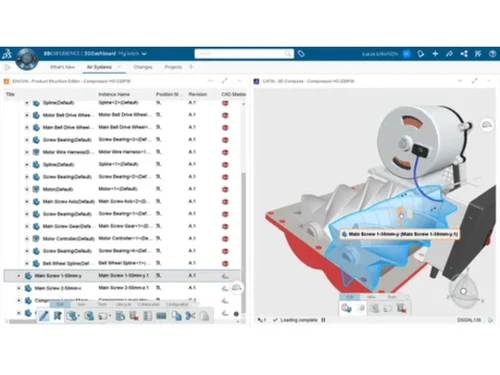This screenshot has height=375, width=500.
Task: Click the pause icon next to Loading complete
Action: 323,320
